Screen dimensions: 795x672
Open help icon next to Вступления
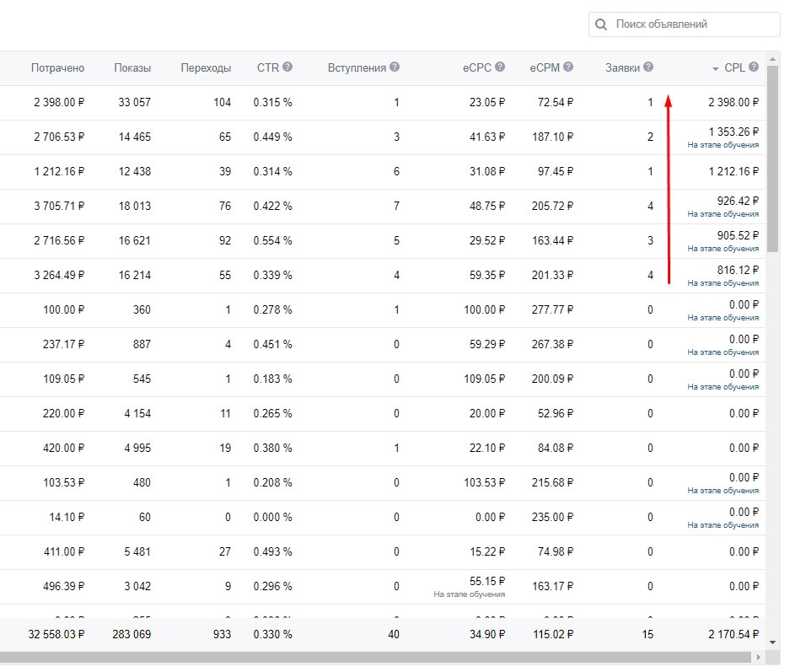click(395, 67)
